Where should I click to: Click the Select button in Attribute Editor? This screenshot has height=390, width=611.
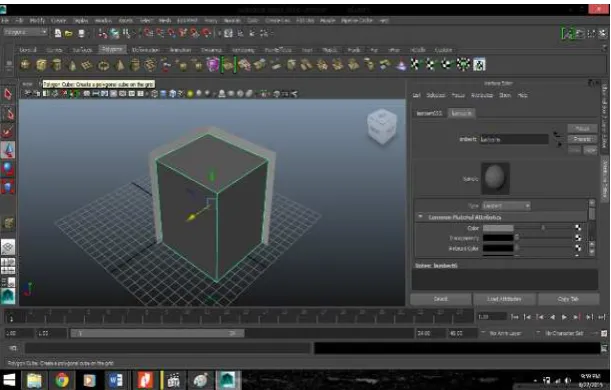pos(441,299)
